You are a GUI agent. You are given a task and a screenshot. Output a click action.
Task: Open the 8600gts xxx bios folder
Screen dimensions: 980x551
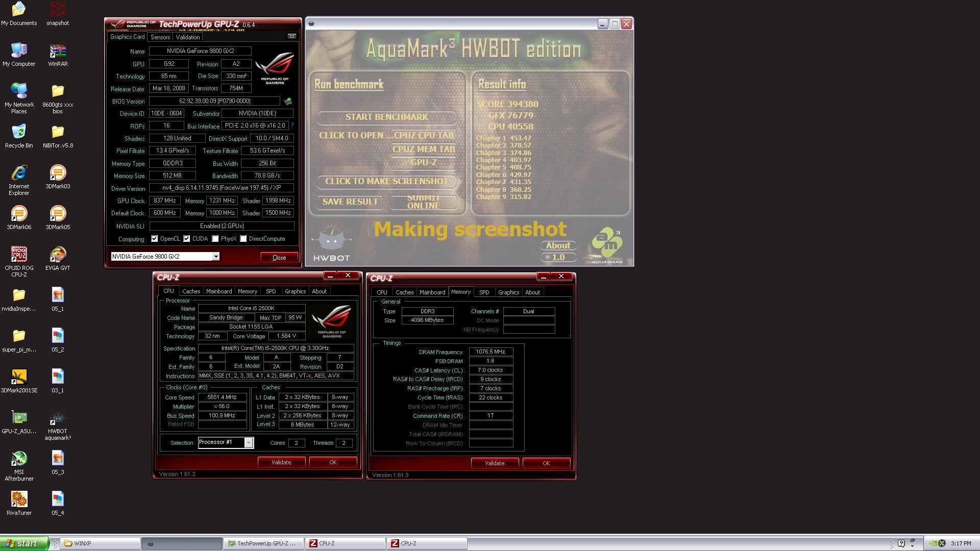tap(58, 98)
